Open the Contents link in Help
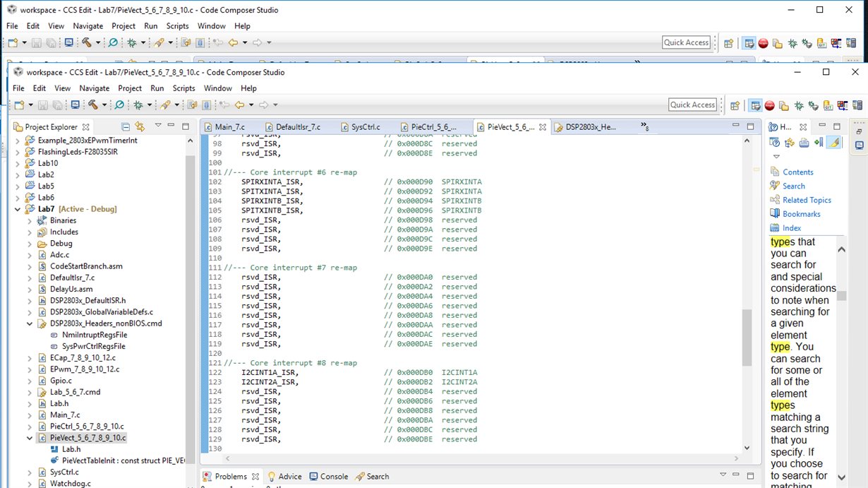 pos(797,172)
